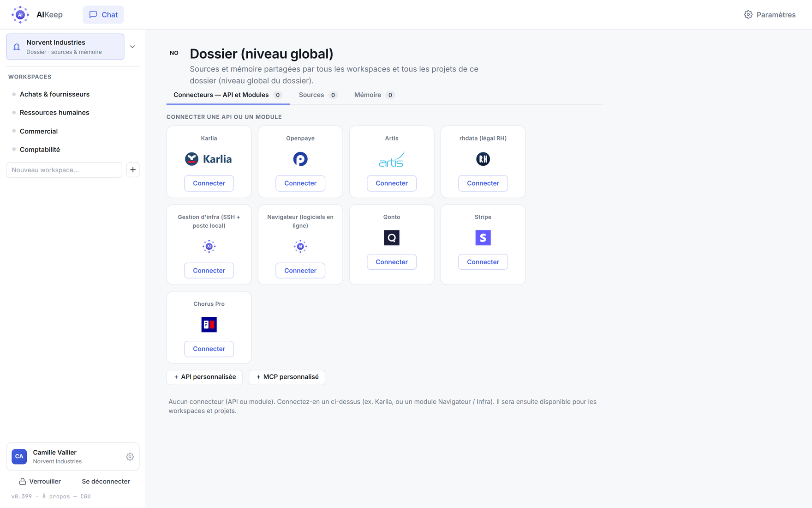The width and height of the screenshot is (812, 508).
Task: Click the Dossier (niveau global) heading
Action: coord(262,54)
